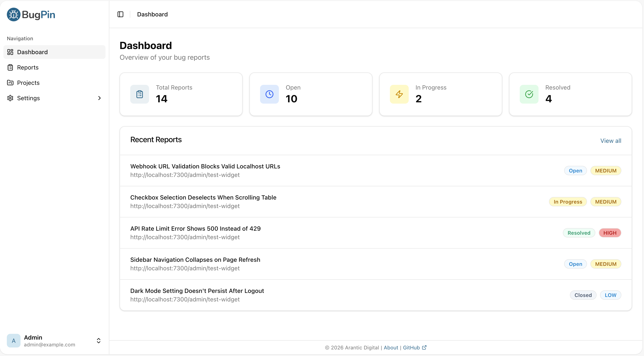
Task: Click the Projects folder icon
Action: tap(10, 83)
